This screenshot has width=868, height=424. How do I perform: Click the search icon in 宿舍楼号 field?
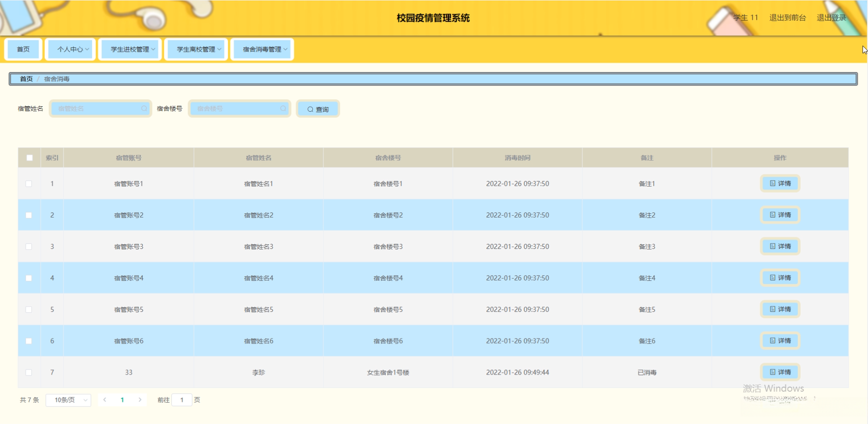(x=283, y=109)
